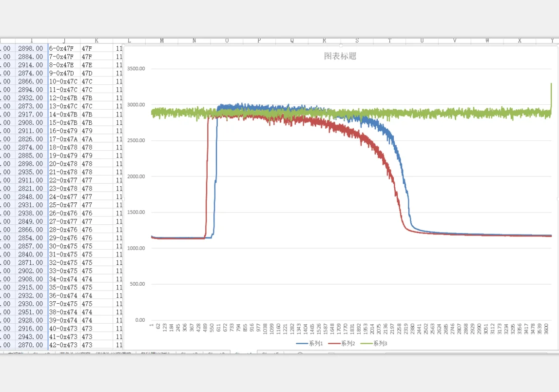Select the column X header
The height and width of the screenshot is (392, 559).
coord(520,40)
